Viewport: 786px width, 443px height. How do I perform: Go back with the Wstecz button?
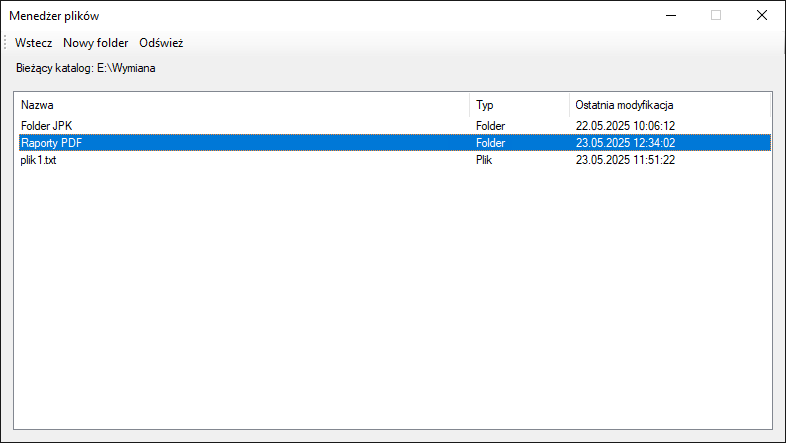(x=34, y=43)
